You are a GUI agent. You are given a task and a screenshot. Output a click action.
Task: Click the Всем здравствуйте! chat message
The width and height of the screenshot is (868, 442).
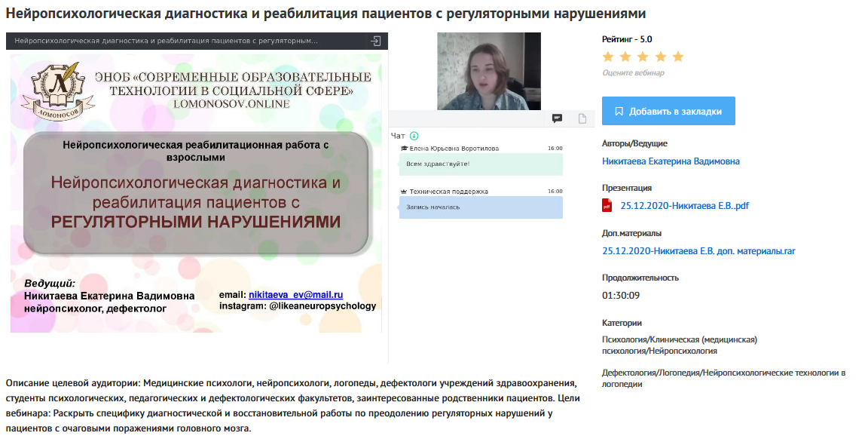481,164
